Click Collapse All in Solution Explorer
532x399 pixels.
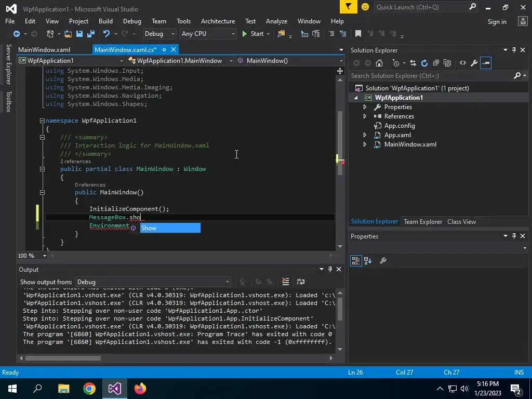(x=436, y=63)
